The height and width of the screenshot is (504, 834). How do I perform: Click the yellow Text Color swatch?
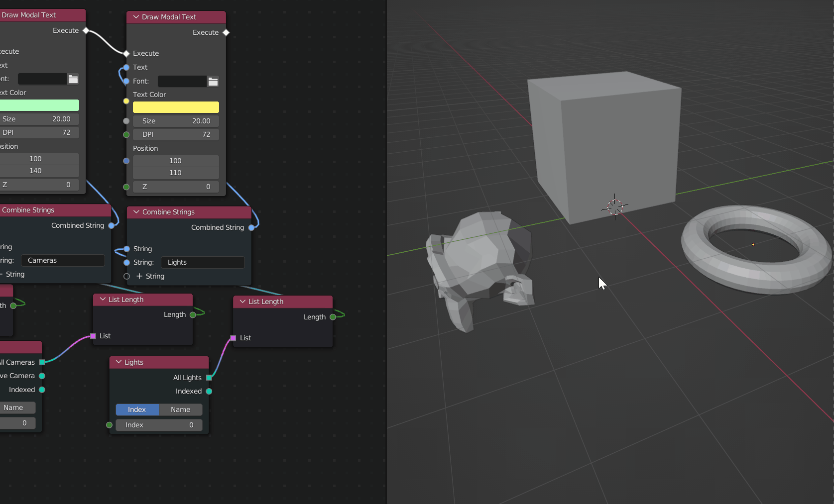[176, 107]
